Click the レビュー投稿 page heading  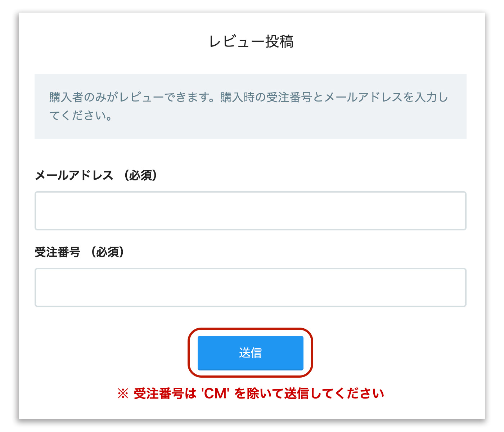pyautogui.click(x=251, y=42)
